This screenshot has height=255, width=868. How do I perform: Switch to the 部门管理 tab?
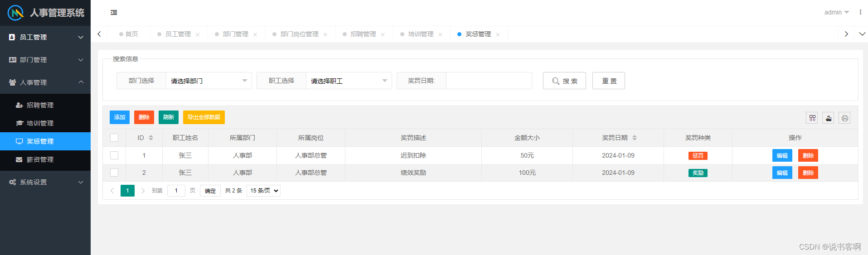click(235, 34)
